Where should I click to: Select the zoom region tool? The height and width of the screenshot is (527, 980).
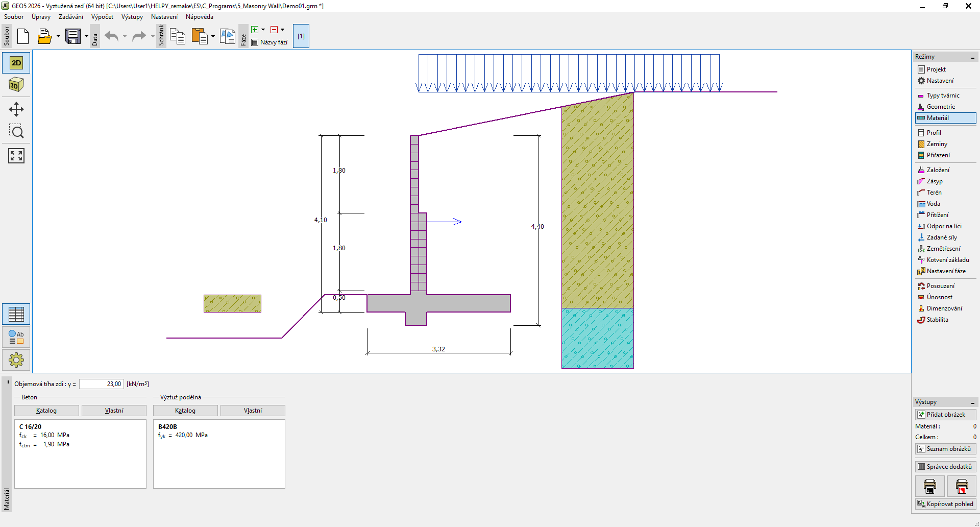16,132
